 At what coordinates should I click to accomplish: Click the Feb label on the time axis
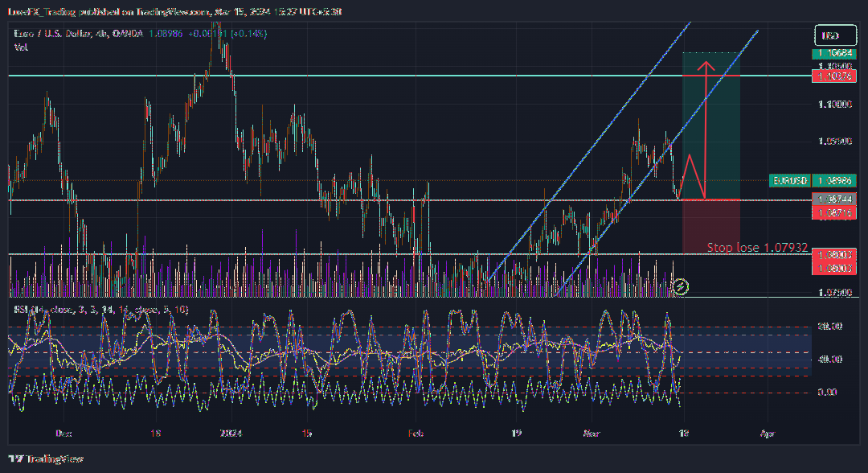[416, 434]
